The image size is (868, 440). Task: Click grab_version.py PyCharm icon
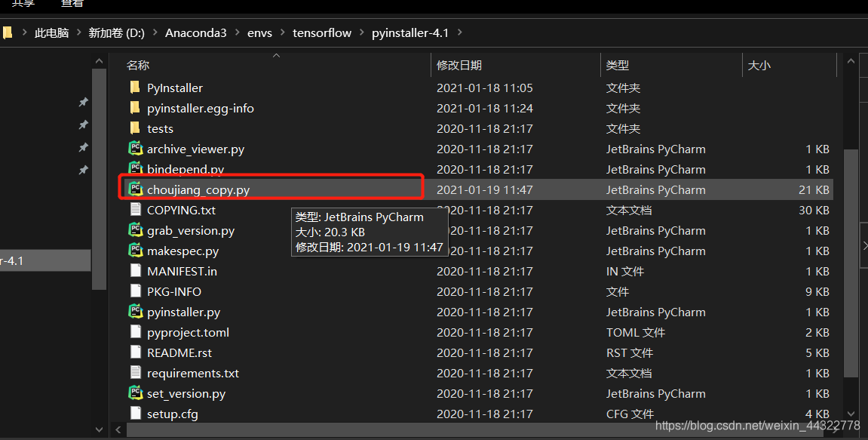[136, 230]
